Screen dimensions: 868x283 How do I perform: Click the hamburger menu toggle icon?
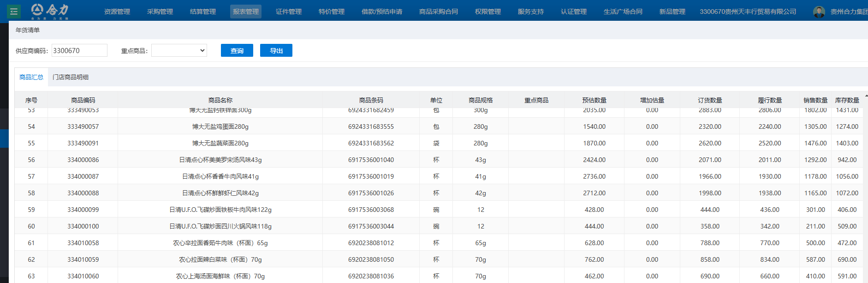(14, 11)
